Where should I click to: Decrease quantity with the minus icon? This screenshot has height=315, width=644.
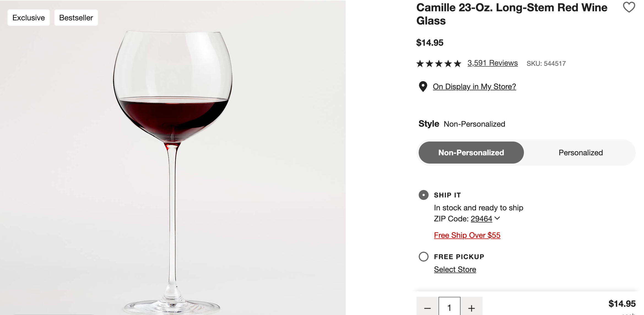click(x=428, y=308)
